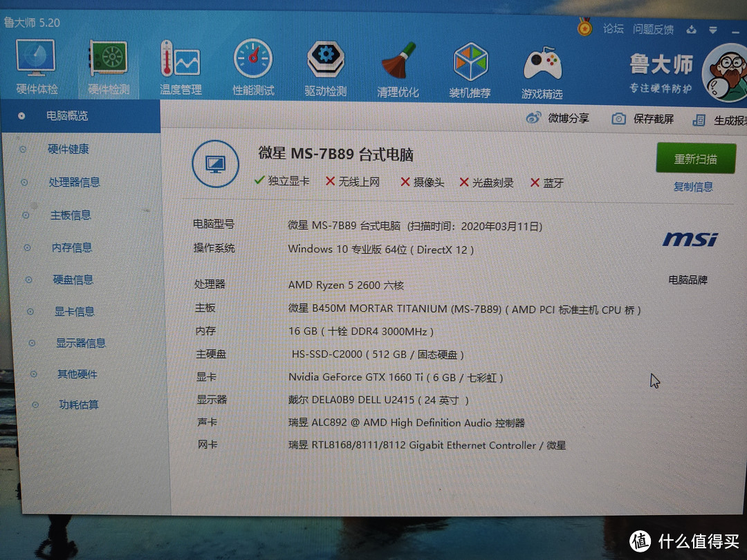
Task: Click the 复制信息 copy info link
Action: tap(693, 187)
